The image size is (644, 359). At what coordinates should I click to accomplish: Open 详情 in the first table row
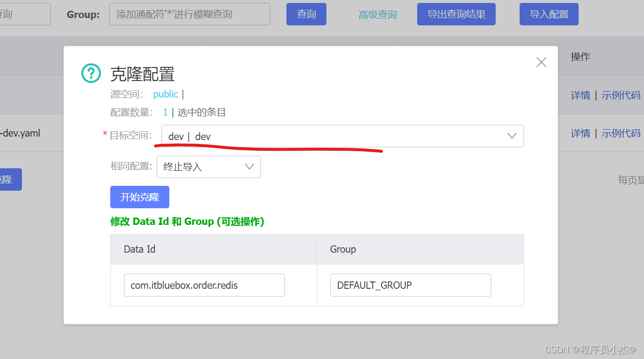581,95
